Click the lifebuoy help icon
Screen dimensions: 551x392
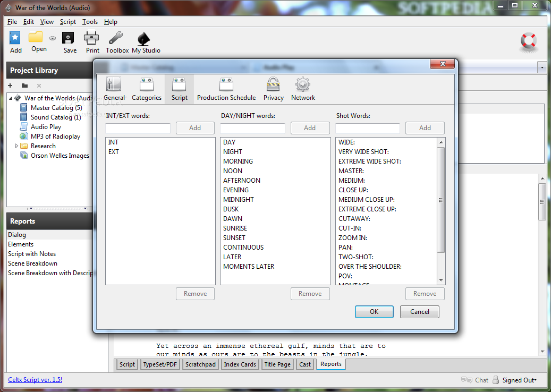pyautogui.click(x=529, y=42)
